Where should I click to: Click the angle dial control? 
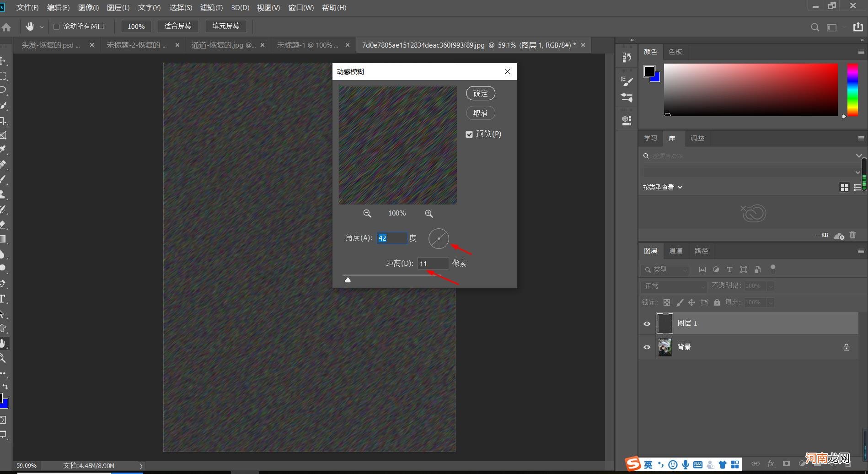click(439, 238)
